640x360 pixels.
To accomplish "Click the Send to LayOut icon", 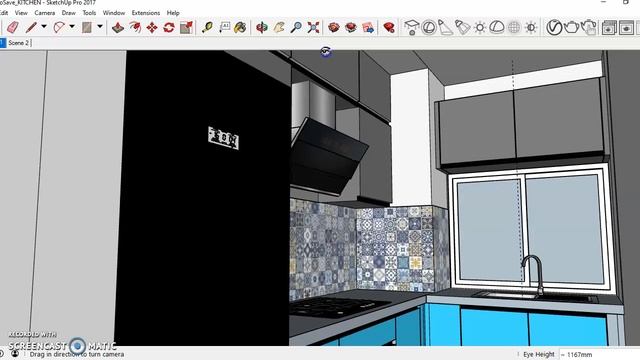I will coord(368,27).
